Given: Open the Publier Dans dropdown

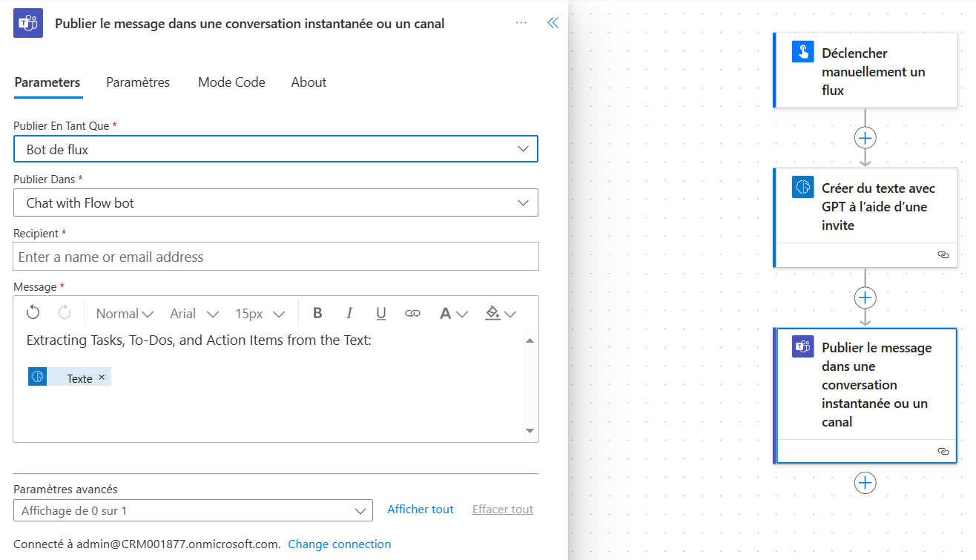Looking at the screenshot, I should 276,202.
